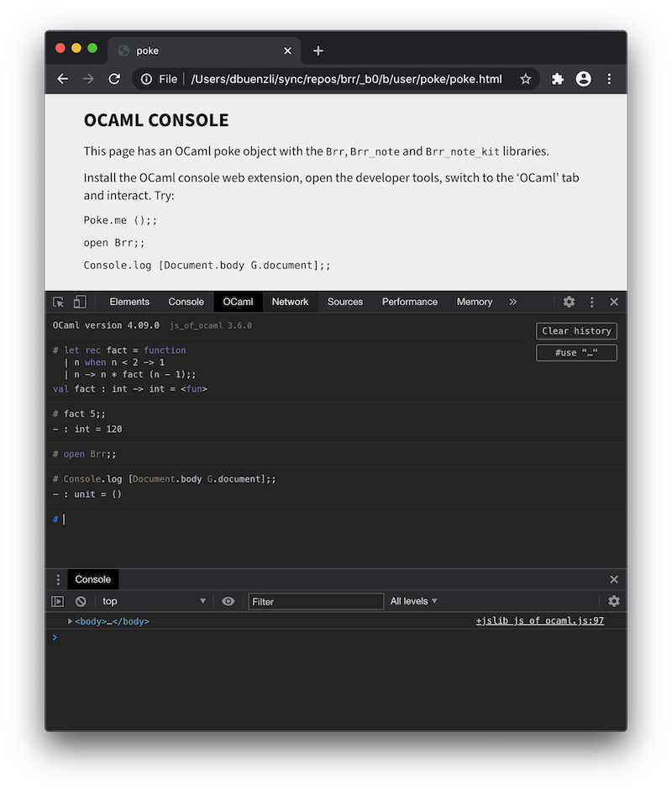
Task: Click into the console Filter field
Action: [316, 601]
